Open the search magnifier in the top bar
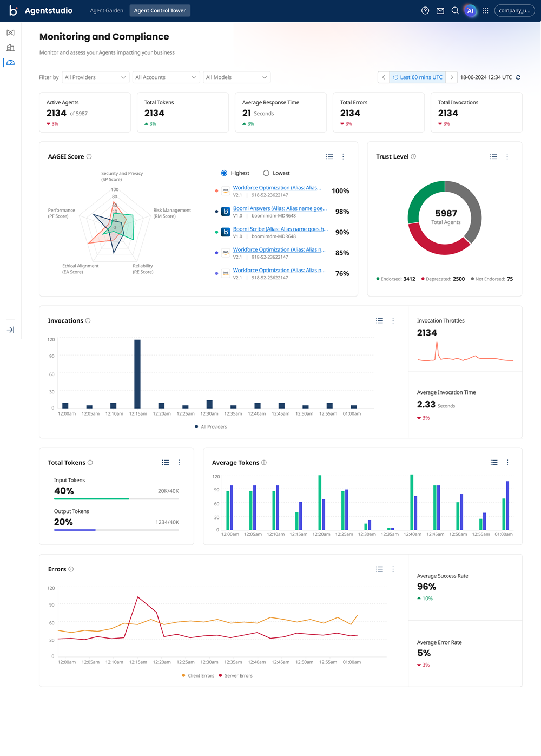The image size is (541, 756). coord(455,10)
